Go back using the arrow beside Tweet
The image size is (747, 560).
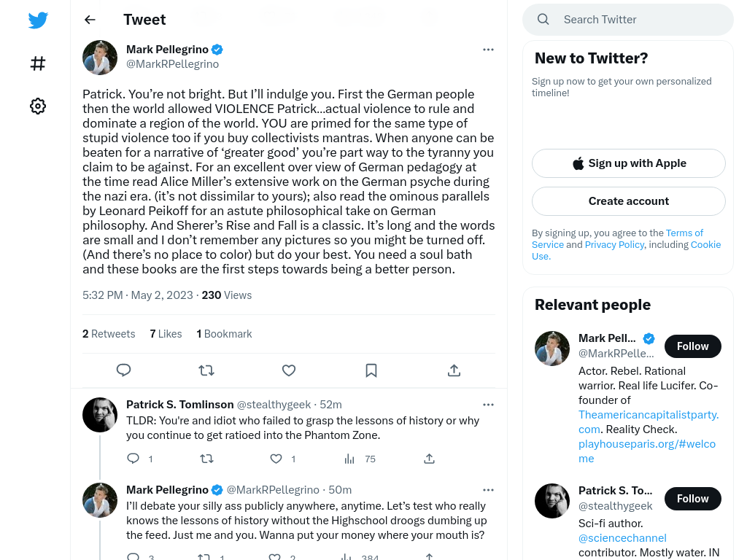(x=90, y=20)
